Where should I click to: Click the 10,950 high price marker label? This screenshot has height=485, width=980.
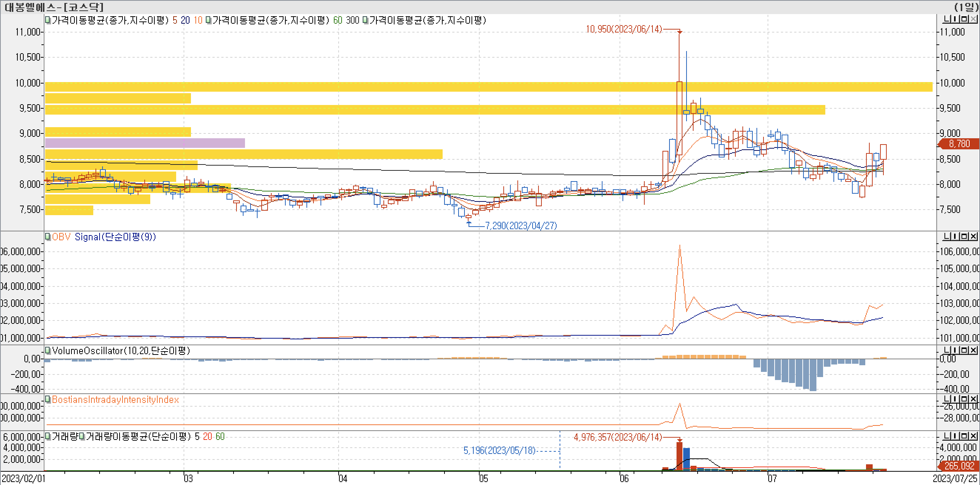624,29
